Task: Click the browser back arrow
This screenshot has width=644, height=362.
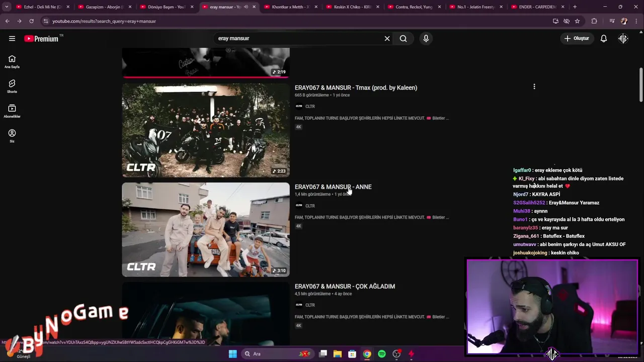Action: pyautogui.click(x=7, y=21)
